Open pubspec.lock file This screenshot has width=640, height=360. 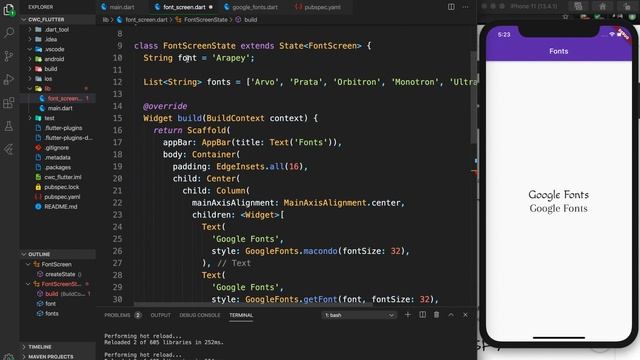pos(58,187)
